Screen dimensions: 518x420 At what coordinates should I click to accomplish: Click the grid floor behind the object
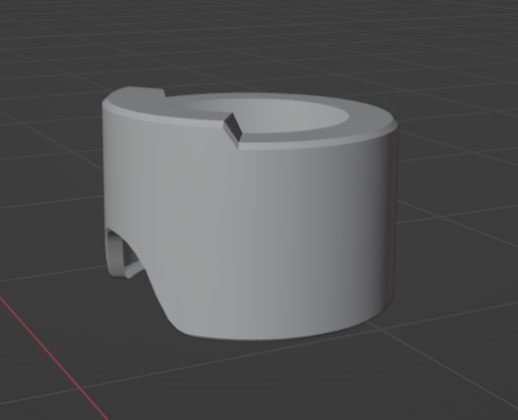(266, 50)
